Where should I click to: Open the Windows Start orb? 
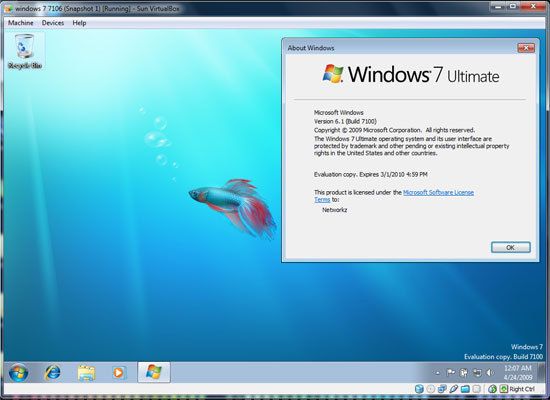point(18,373)
